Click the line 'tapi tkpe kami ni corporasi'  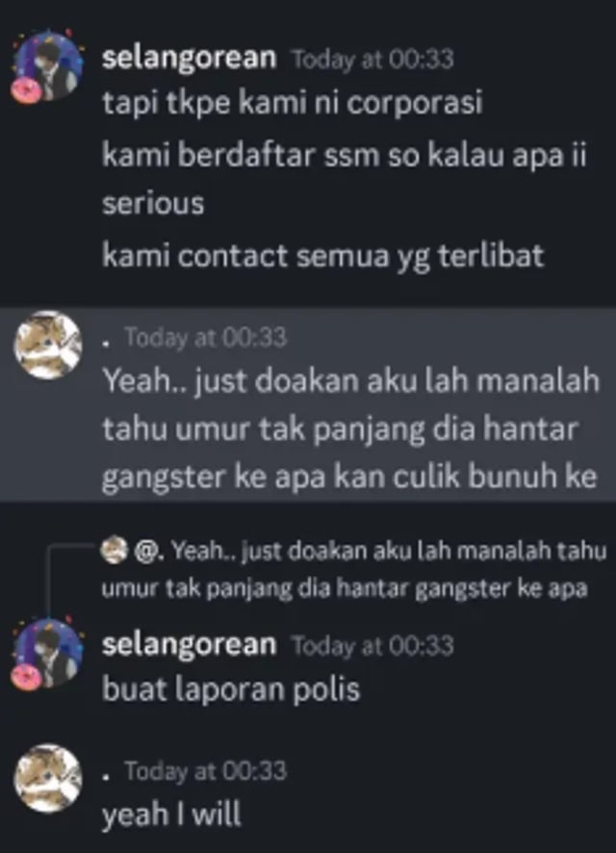293,103
